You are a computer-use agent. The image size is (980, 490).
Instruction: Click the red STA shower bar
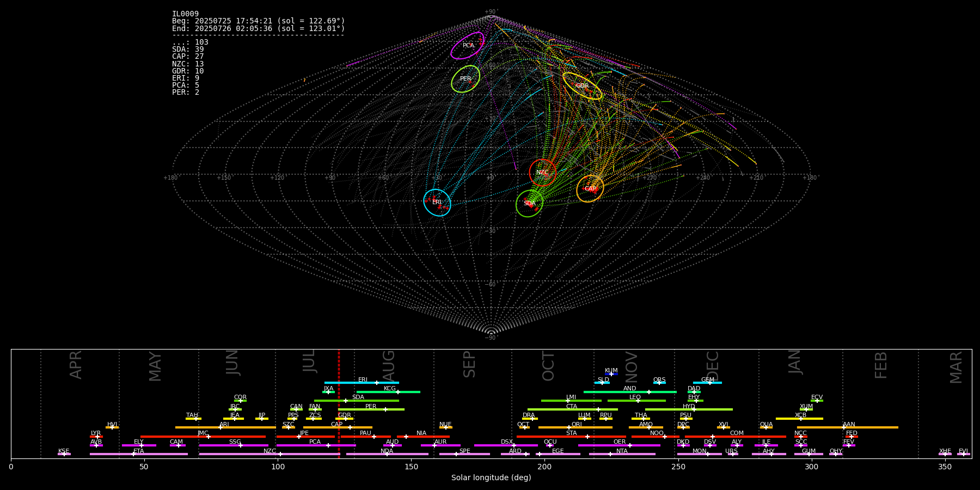571,436
